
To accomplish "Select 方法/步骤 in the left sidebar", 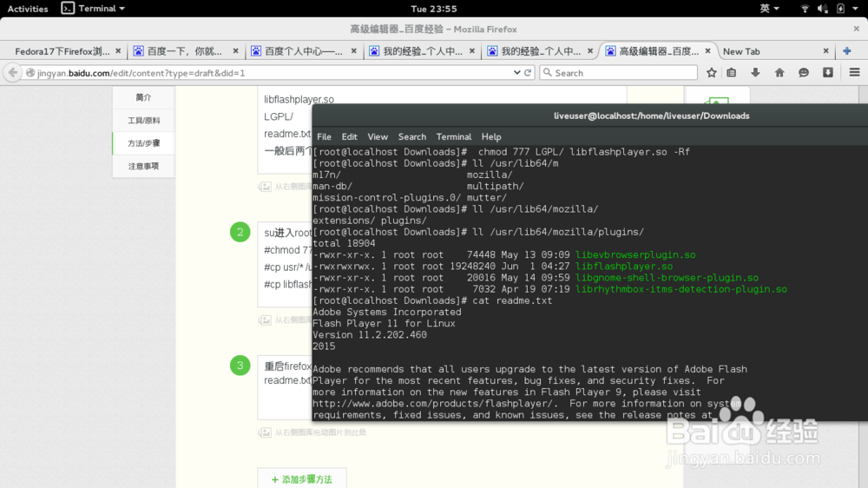I will click(143, 143).
